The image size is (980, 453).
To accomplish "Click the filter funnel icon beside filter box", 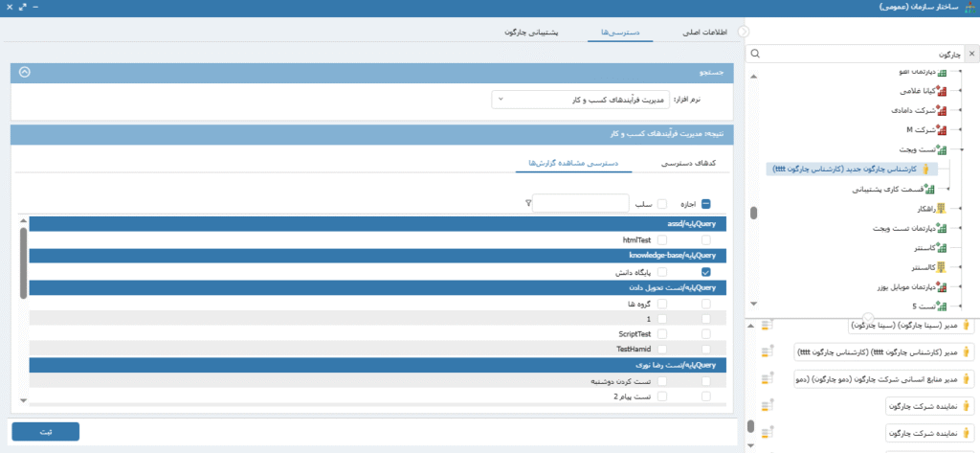I will (528, 203).
